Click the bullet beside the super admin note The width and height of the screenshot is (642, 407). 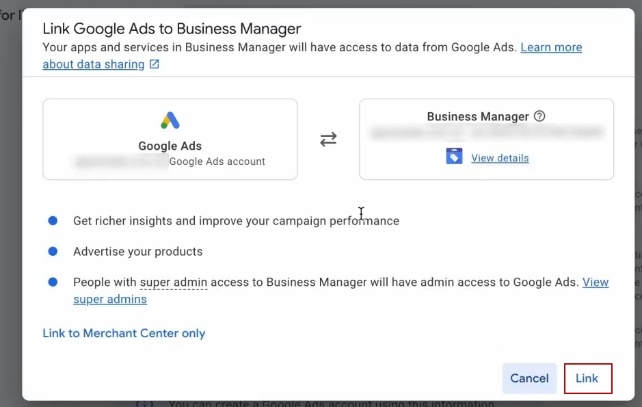[x=52, y=283]
